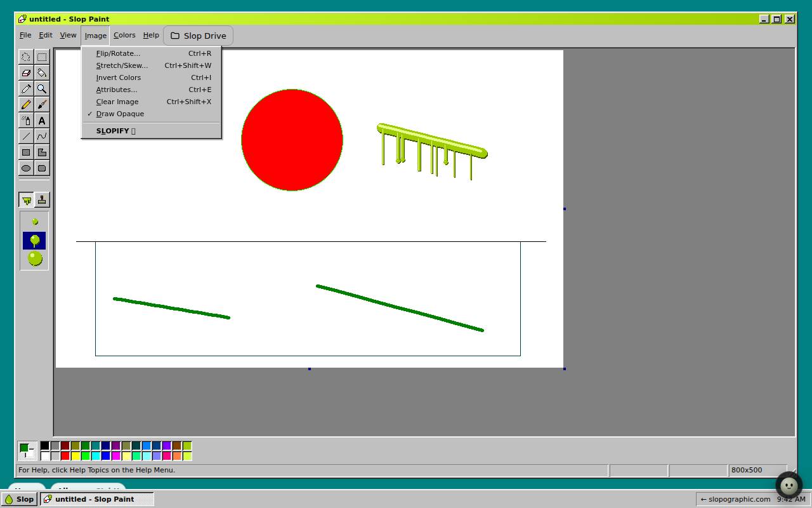Screen dimensions: 812x508
Task: Open the Help menu
Action: coord(151,36)
